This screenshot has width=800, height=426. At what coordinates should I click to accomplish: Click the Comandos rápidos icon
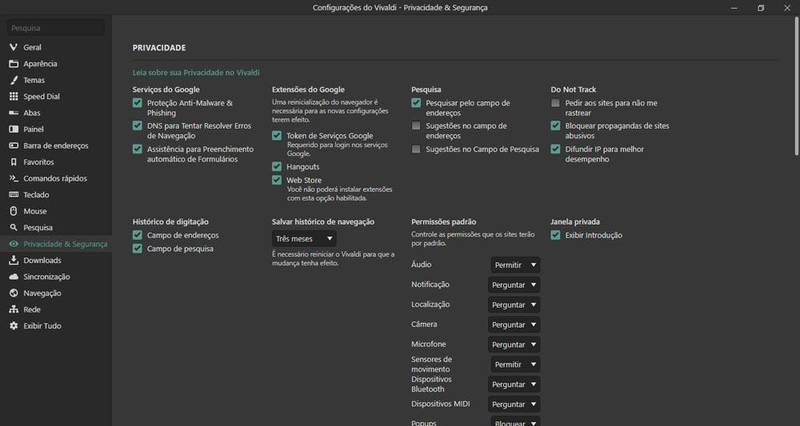click(x=14, y=178)
